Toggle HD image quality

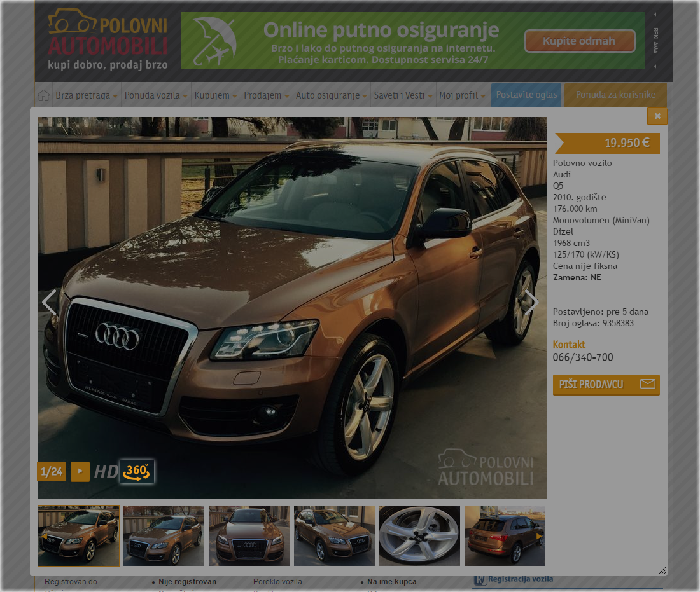click(x=106, y=471)
